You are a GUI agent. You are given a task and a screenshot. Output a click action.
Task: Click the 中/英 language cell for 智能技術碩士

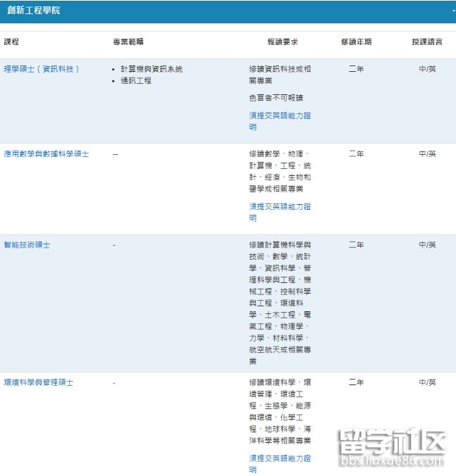click(427, 245)
